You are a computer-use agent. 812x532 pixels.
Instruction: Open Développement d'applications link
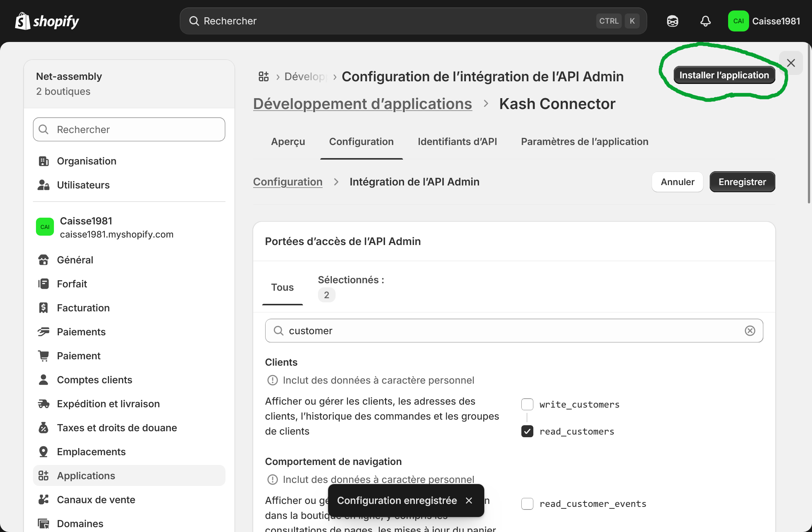pos(362,104)
